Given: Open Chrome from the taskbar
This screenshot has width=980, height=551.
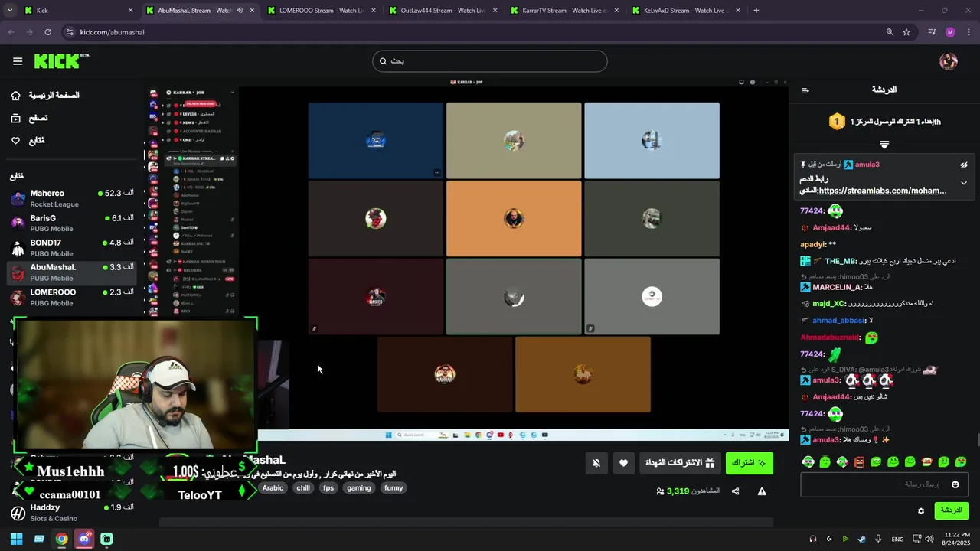Looking at the screenshot, I should pyautogui.click(x=61, y=539).
